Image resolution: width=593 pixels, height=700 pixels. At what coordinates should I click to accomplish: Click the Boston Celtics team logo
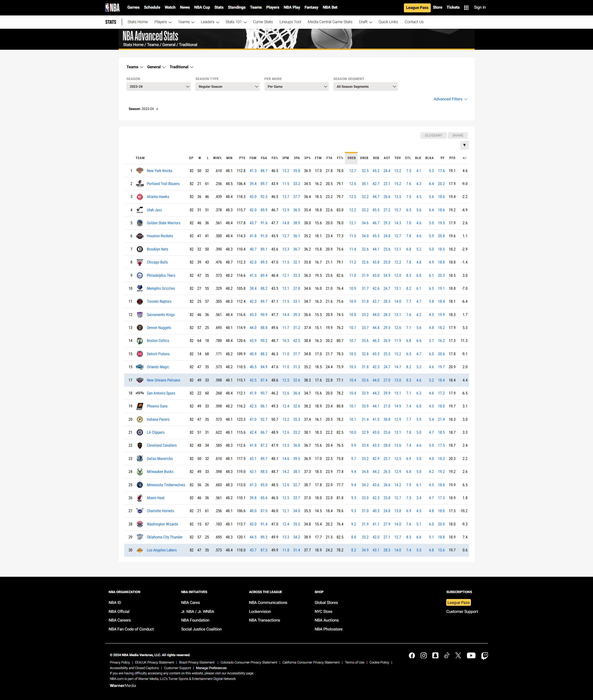pyautogui.click(x=140, y=341)
